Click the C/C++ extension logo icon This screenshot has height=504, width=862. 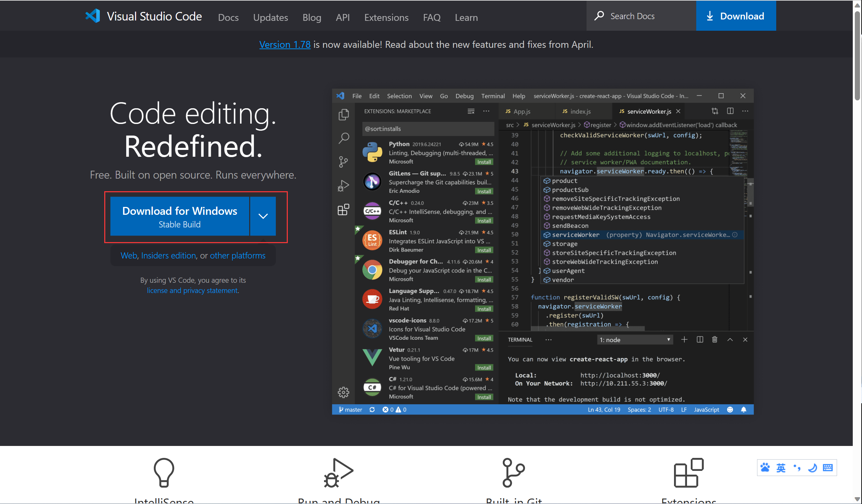(x=372, y=211)
